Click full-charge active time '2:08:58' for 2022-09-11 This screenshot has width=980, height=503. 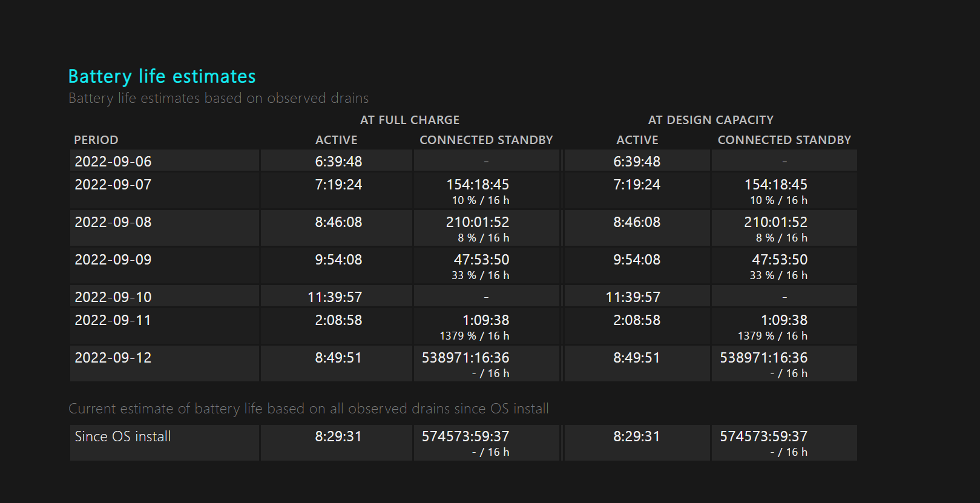pyautogui.click(x=338, y=320)
